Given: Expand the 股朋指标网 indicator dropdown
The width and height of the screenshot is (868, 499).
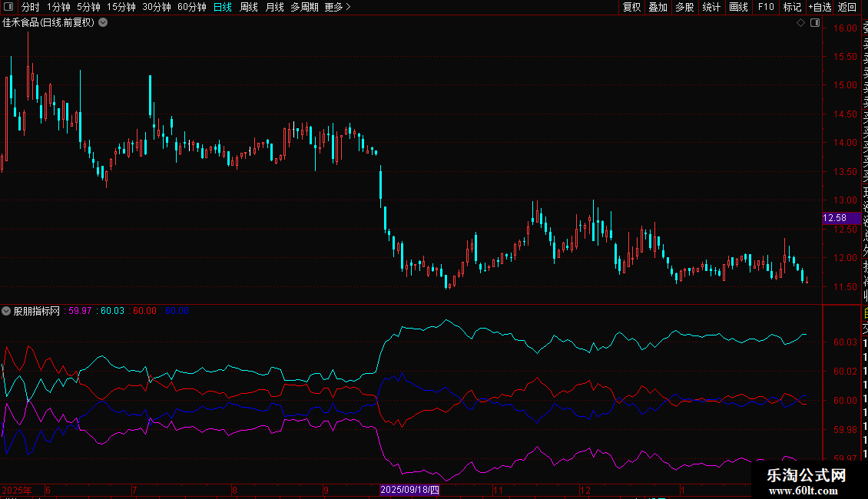Looking at the screenshot, I should [x=7, y=311].
